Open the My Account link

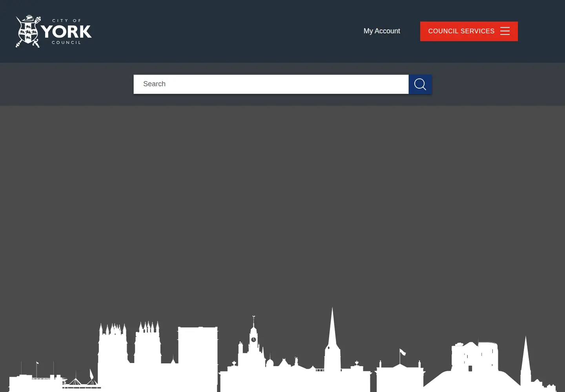[x=382, y=31]
